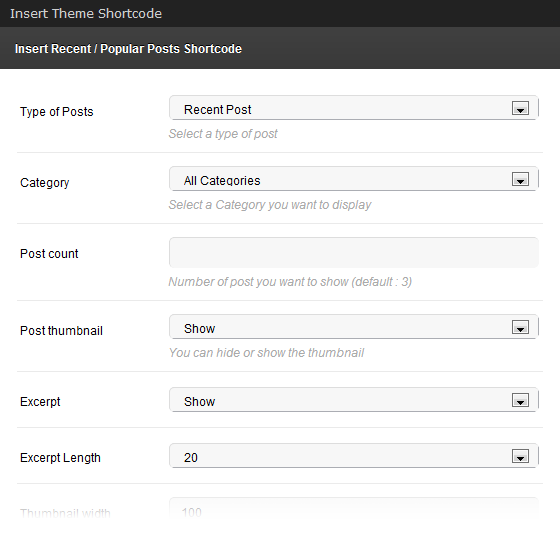The image size is (560, 550).
Task: Click arrow icon on Excerpt Length select
Action: point(520,456)
